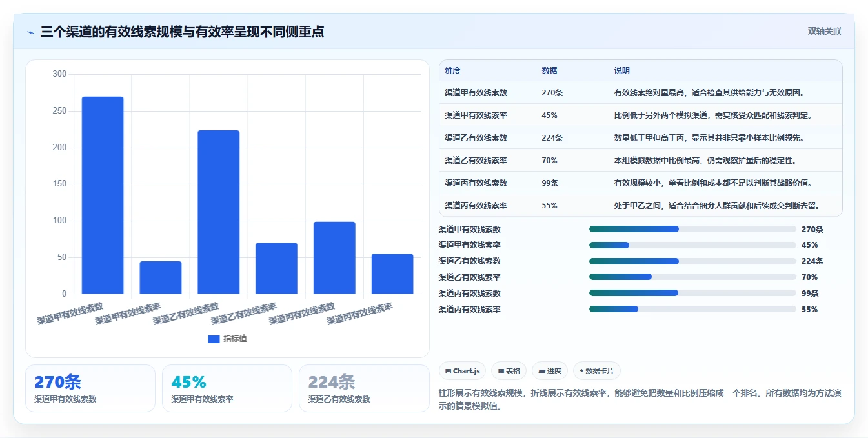
Task: Click the 双轴关联 badge in the header
Action: [825, 32]
